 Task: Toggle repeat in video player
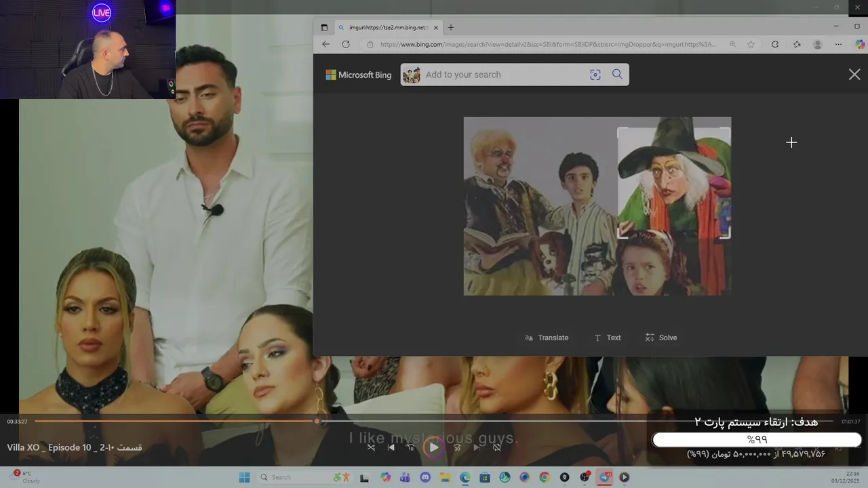click(x=497, y=447)
